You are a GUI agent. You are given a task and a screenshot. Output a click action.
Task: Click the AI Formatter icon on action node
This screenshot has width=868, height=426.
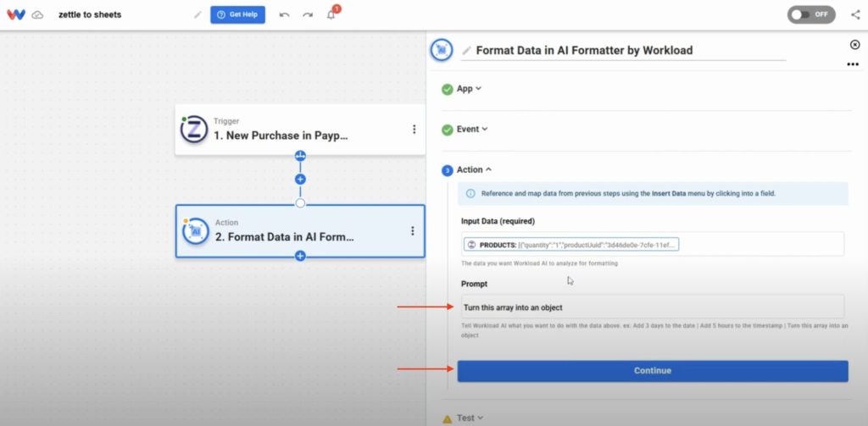(x=196, y=231)
